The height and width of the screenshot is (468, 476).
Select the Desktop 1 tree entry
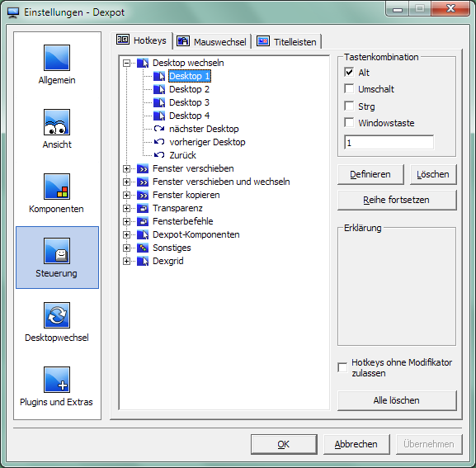(190, 76)
